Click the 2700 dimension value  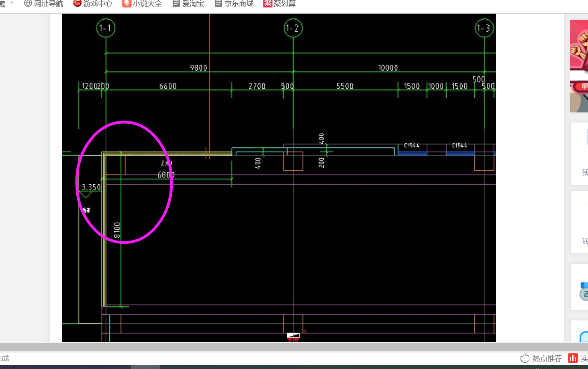point(257,86)
